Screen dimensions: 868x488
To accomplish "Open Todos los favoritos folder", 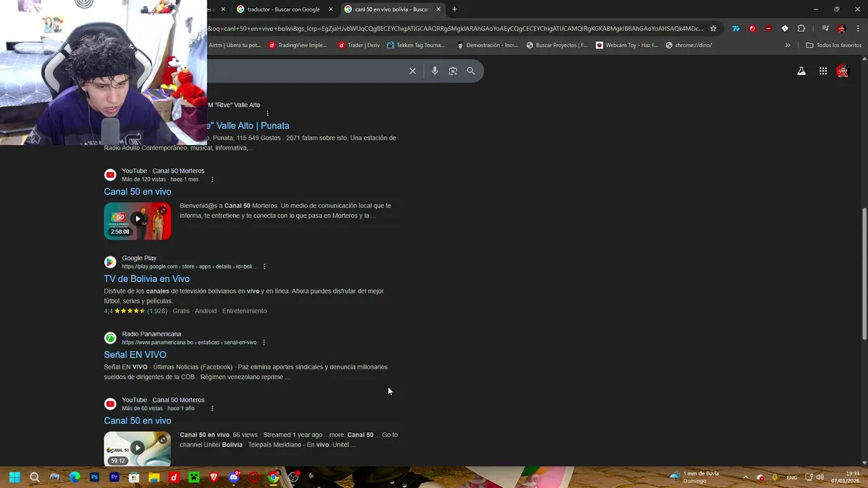I will [833, 45].
